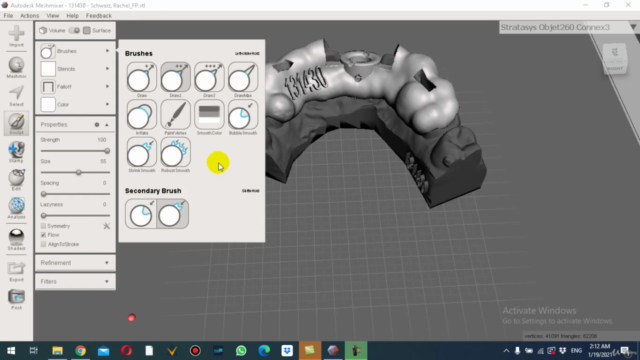The width and height of the screenshot is (640, 360).
Task: Click the Properties reset dot icon
Action: 97,124
